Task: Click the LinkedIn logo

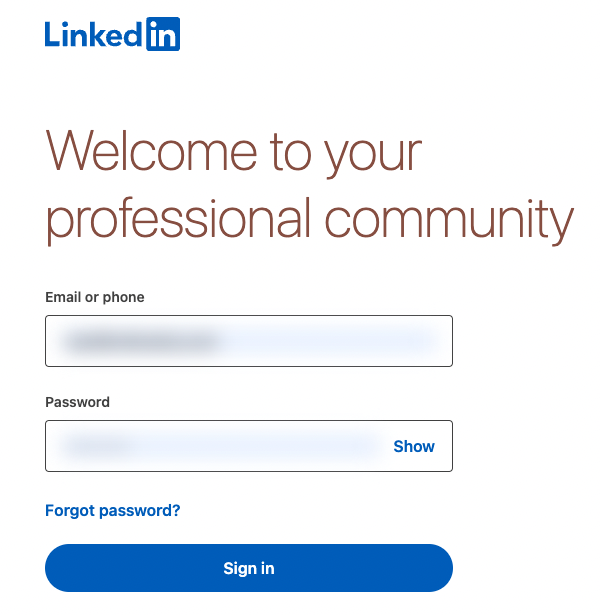Action: pyautogui.click(x=112, y=35)
